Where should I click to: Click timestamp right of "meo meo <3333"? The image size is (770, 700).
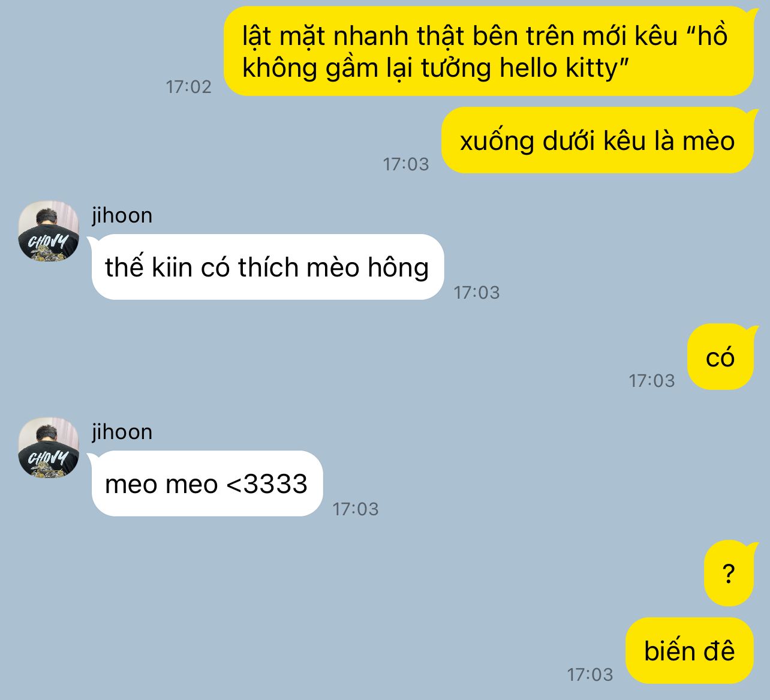[x=356, y=509]
